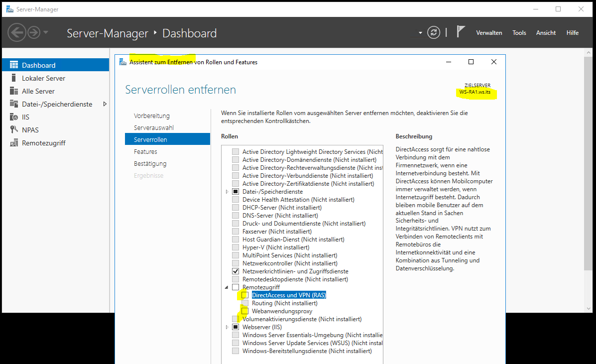
Task: Toggle Webanwendungsproxy checkbox
Action: point(245,311)
